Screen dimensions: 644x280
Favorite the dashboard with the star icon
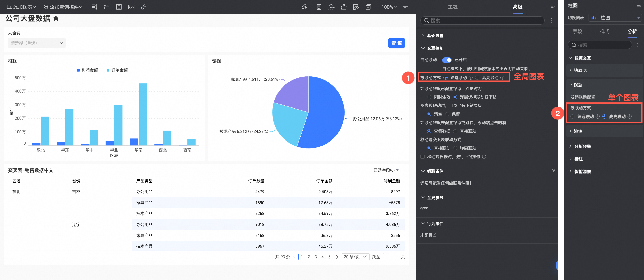point(56,18)
